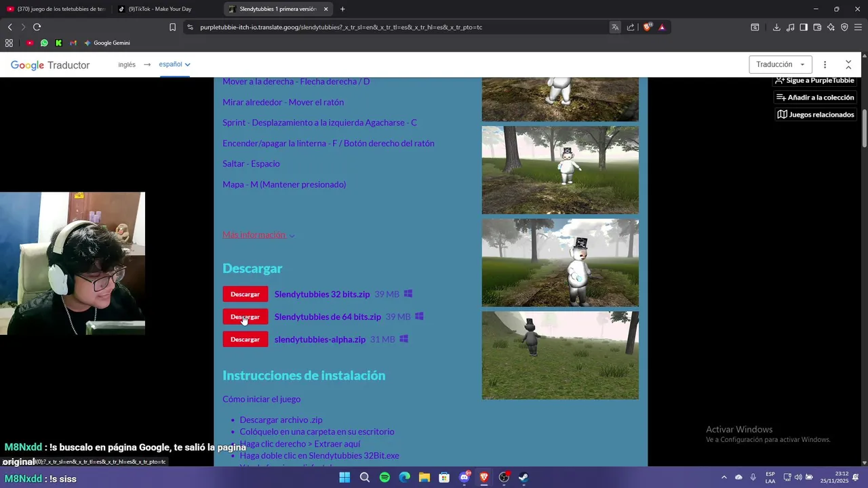Screen dimensions: 868x488
Task: Download slendytubbies-alpha.zip via Descargar
Action: click(x=245, y=339)
